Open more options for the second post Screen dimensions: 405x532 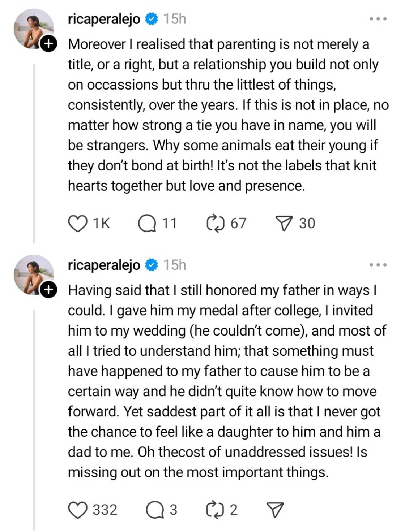click(378, 265)
